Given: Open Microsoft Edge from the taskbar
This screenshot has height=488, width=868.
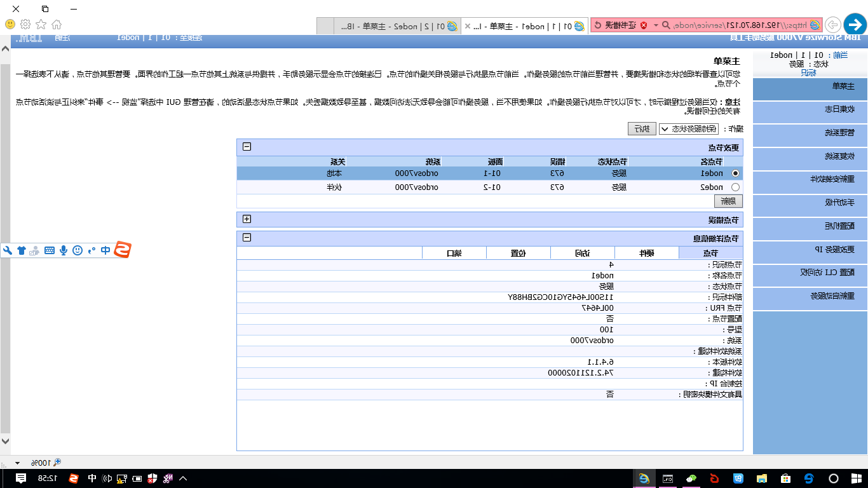Looking at the screenshot, I should pyautogui.click(x=809, y=478).
